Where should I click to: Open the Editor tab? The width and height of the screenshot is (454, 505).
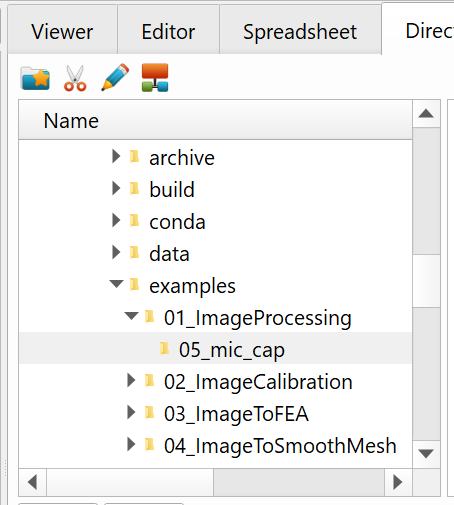(x=168, y=32)
